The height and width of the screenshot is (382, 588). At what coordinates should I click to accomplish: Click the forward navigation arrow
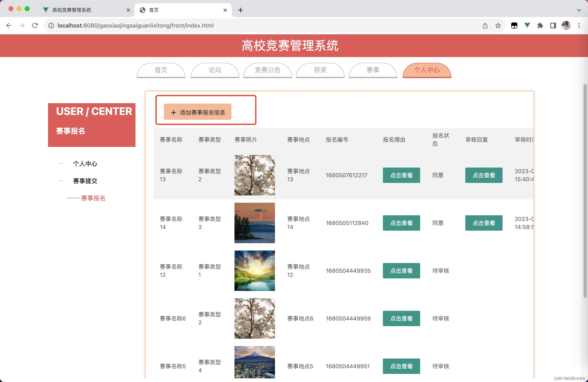pyautogui.click(x=22, y=25)
